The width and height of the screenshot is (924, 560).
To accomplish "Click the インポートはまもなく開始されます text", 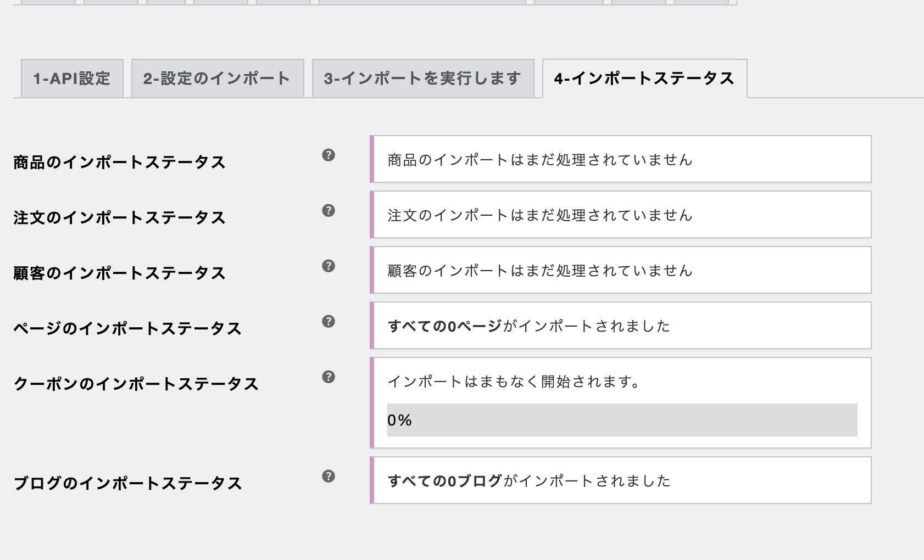I will [x=514, y=382].
